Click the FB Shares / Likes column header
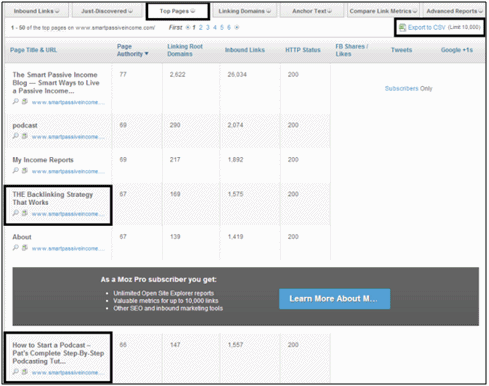Screen dimensions: 489x386 pos(352,50)
